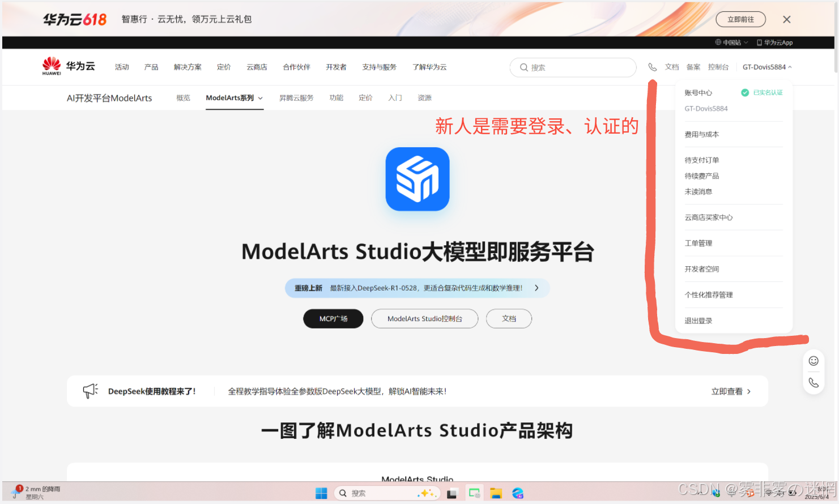
Task: Open the 了解华为云 menu
Action: tap(429, 67)
